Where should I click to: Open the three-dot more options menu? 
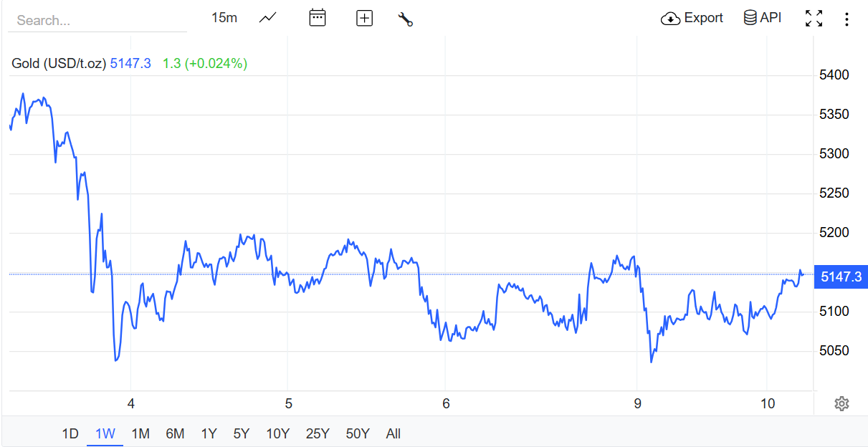click(846, 19)
